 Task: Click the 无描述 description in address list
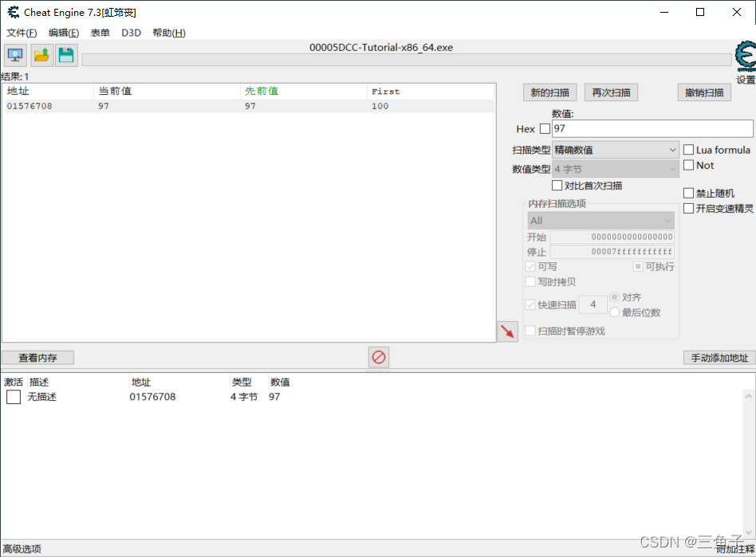(42, 397)
